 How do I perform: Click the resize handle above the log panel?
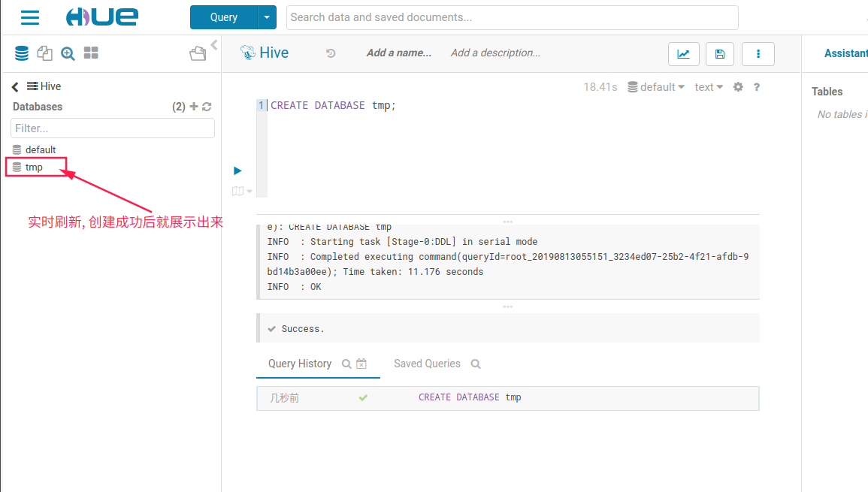click(x=507, y=222)
